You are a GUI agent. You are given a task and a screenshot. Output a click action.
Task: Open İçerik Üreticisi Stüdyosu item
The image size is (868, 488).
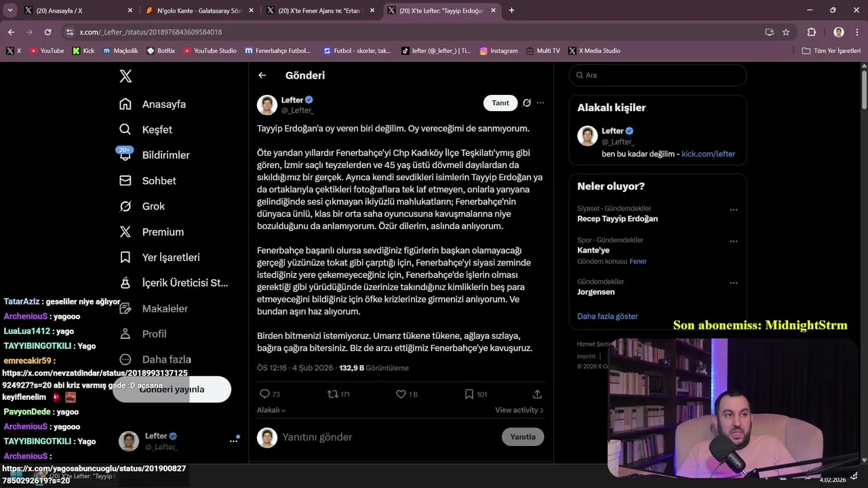point(174,283)
